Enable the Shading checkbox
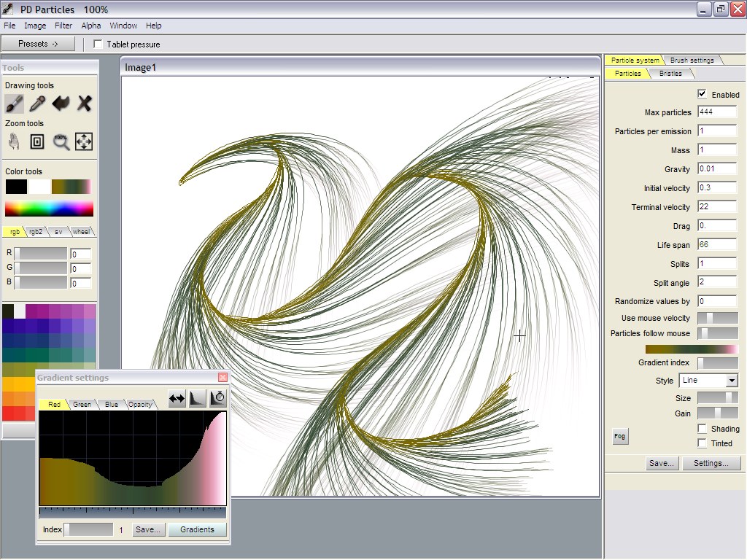This screenshot has width=747, height=560. (x=702, y=429)
